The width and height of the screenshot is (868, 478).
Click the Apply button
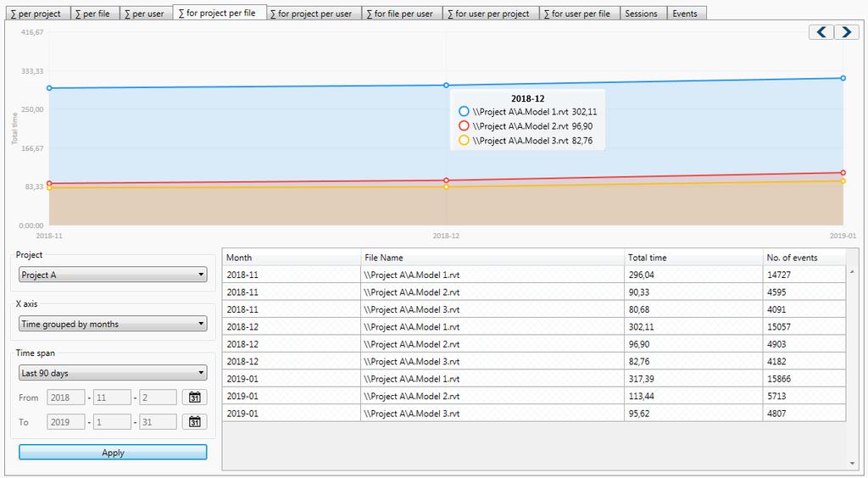point(113,452)
